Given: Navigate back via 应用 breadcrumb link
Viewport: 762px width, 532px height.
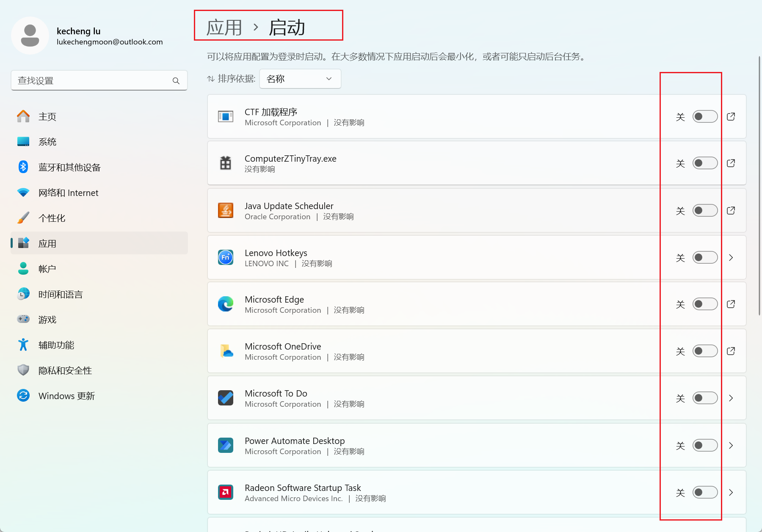Looking at the screenshot, I should pyautogui.click(x=224, y=28).
